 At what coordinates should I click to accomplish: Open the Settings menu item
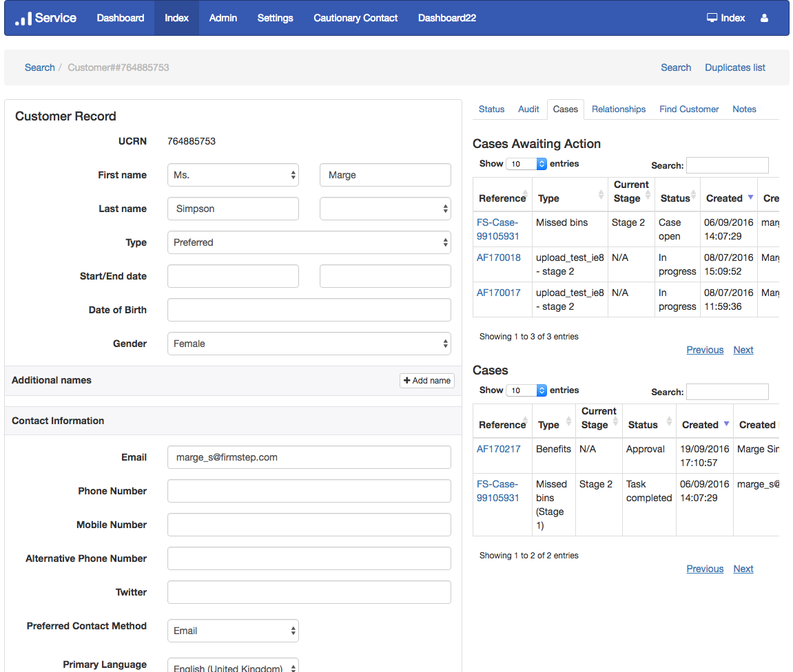click(275, 18)
